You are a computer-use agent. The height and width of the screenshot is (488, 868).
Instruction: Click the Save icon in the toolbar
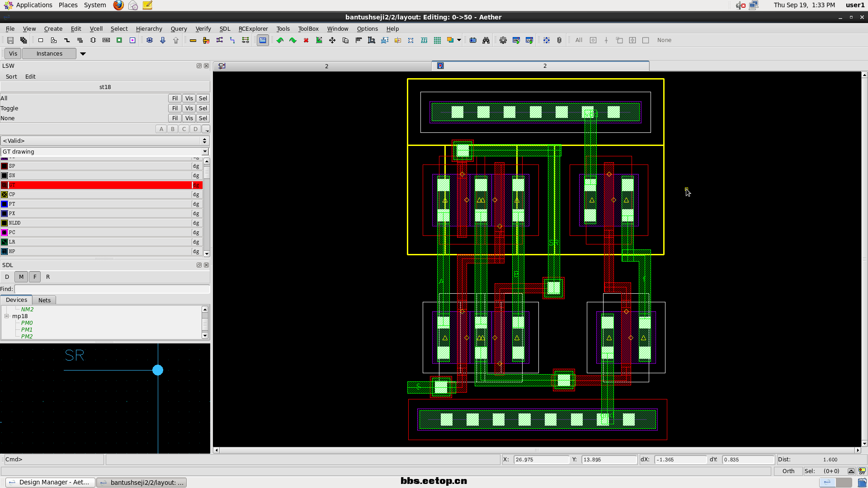click(x=10, y=40)
